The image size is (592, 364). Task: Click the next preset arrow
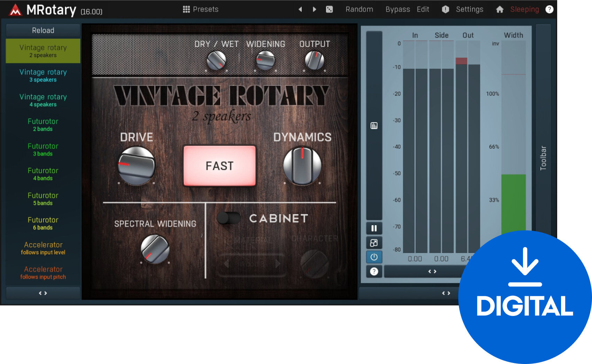(314, 9)
